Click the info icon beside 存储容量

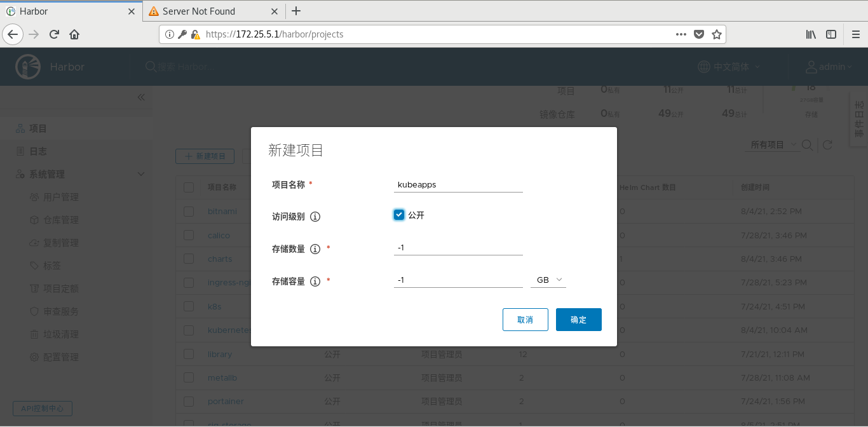coord(315,281)
